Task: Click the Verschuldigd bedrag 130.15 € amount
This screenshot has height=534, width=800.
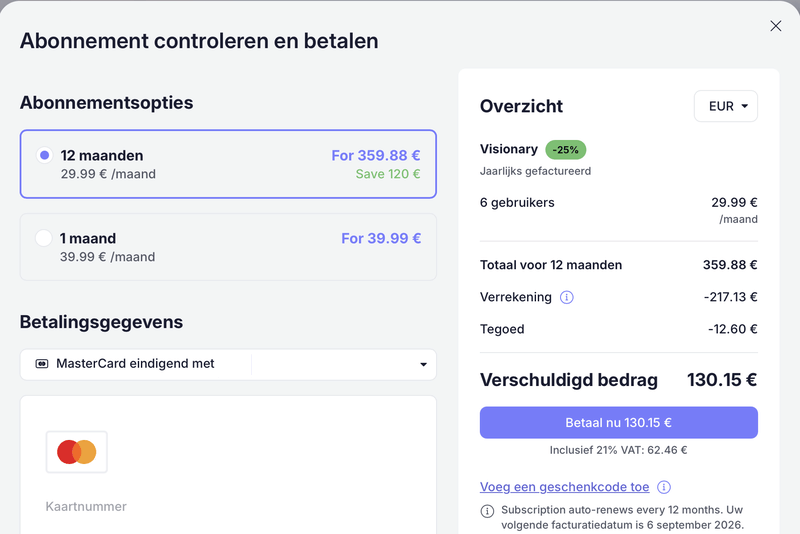Action: coord(721,380)
